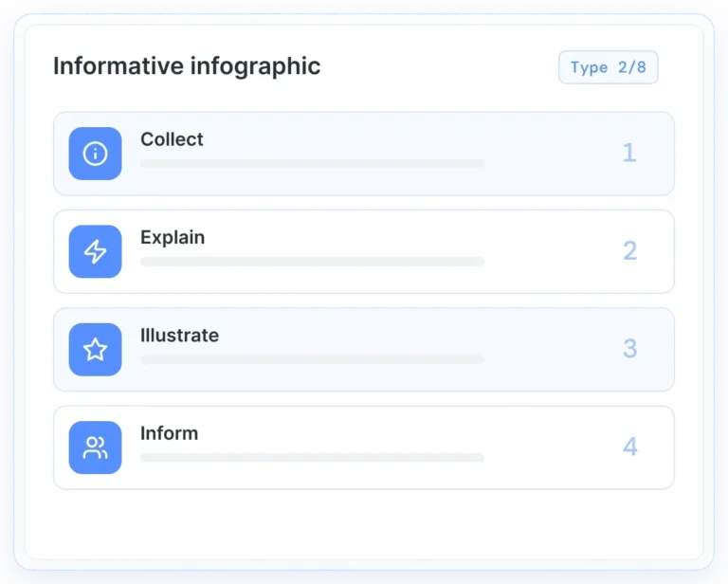Select the Inform row card

pos(364,447)
